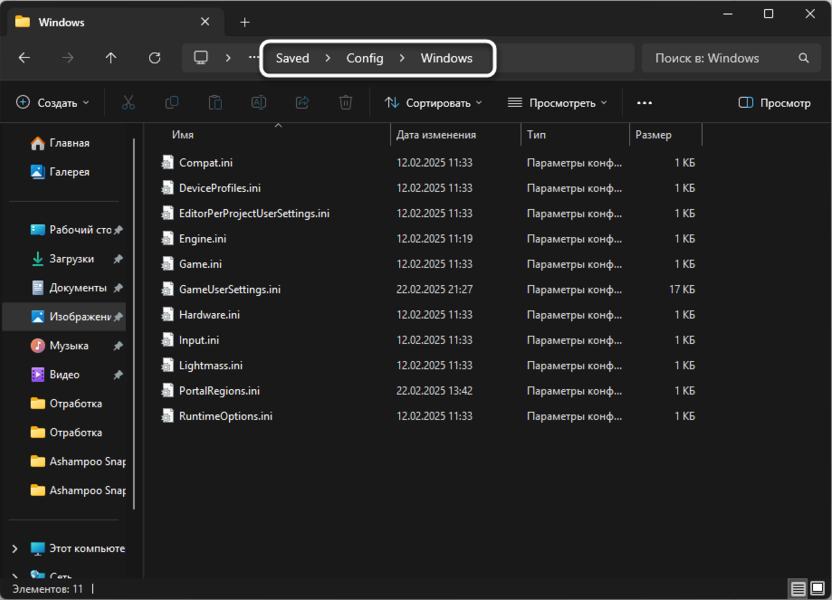Click the Cut scissors icon in toolbar
The height and width of the screenshot is (600, 832).
(x=128, y=102)
